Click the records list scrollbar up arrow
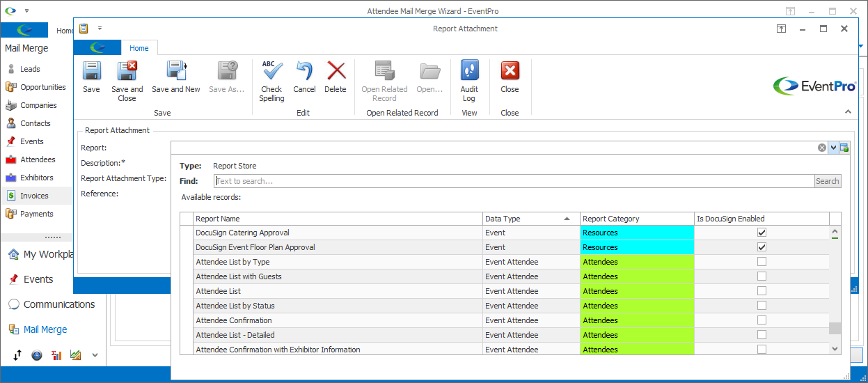The image size is (868, 383). click(x=835, y=233)
